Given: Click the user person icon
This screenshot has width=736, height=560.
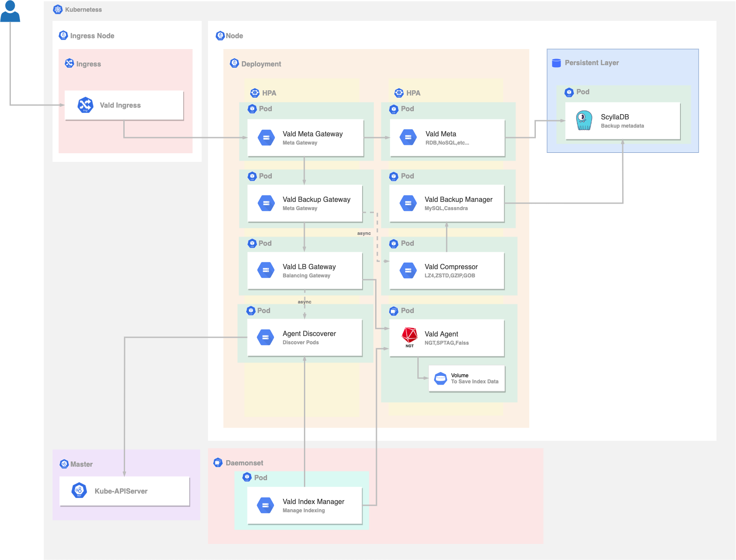Looking at the screenshot, I should pos(10,11).
